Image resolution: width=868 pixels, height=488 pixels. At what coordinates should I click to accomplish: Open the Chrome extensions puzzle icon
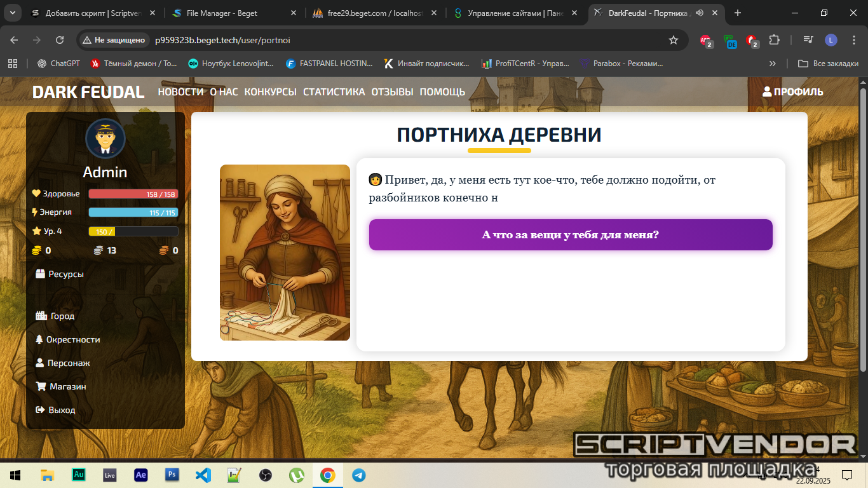774,40
